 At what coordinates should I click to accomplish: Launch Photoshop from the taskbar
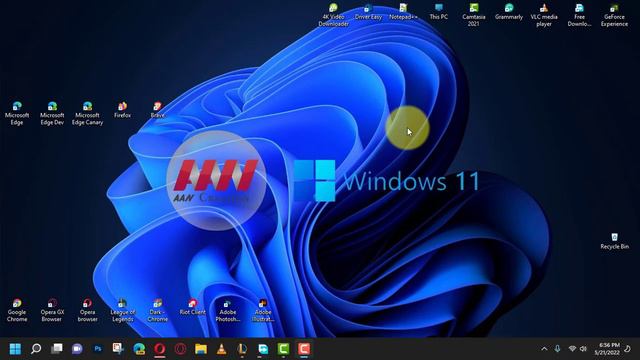pos(98,349)
